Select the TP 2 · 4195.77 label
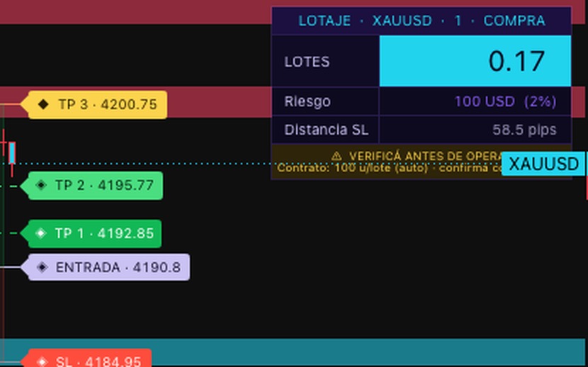 pos(92,186)
